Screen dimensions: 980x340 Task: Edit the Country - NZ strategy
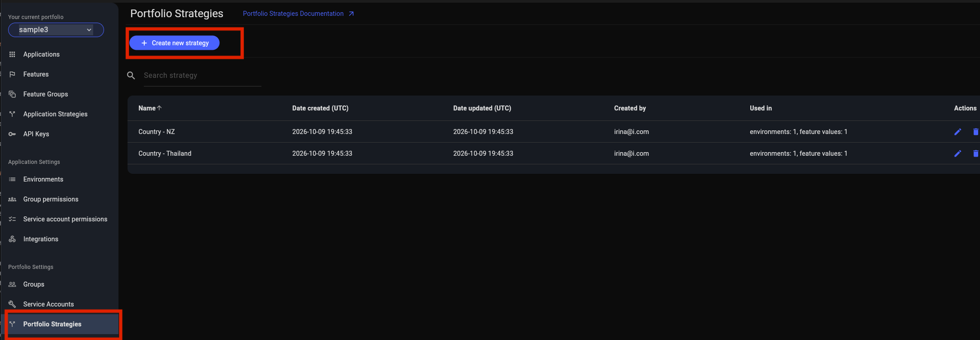957,132
